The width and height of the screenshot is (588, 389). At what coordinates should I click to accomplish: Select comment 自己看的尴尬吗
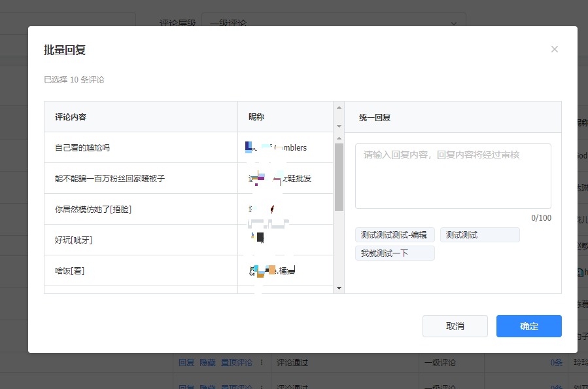pos(82,147)
